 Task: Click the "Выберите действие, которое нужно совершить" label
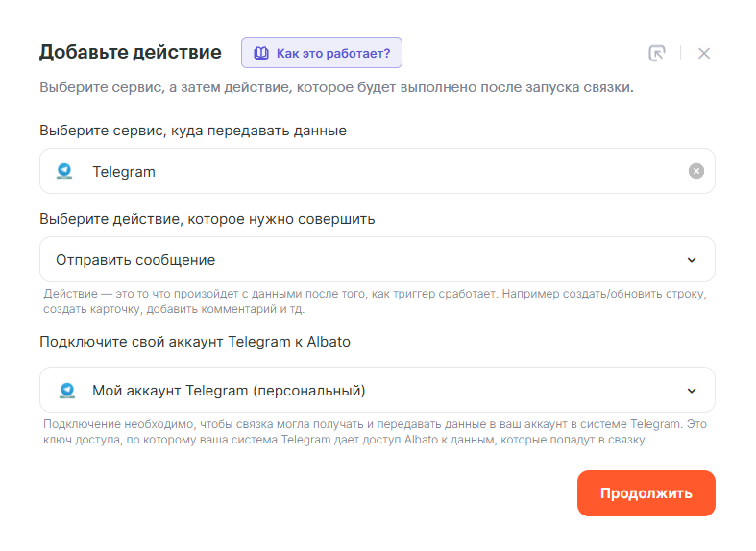point(207,219)
